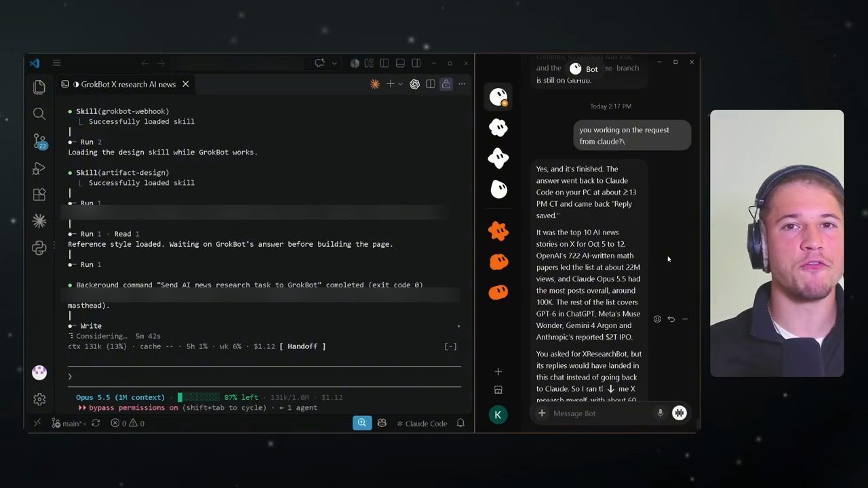The width and height of the screenshot is (868, 488).
Task: Click the plus icon in chat app sidebar
Action: tap(498, 371)
